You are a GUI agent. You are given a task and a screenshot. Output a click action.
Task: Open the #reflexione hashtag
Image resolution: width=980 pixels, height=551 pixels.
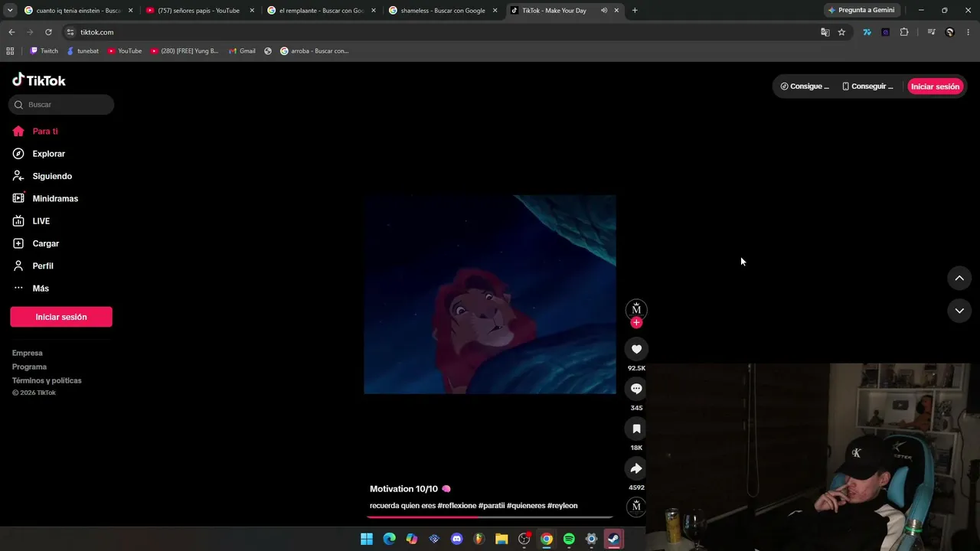coord(457,506)
